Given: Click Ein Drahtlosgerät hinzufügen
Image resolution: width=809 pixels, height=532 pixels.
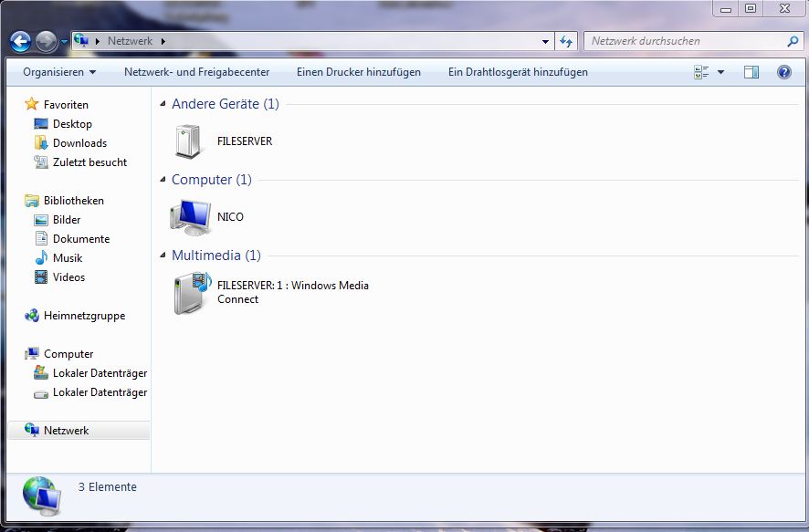Looking at the screenshot, I should coord(518,72).
